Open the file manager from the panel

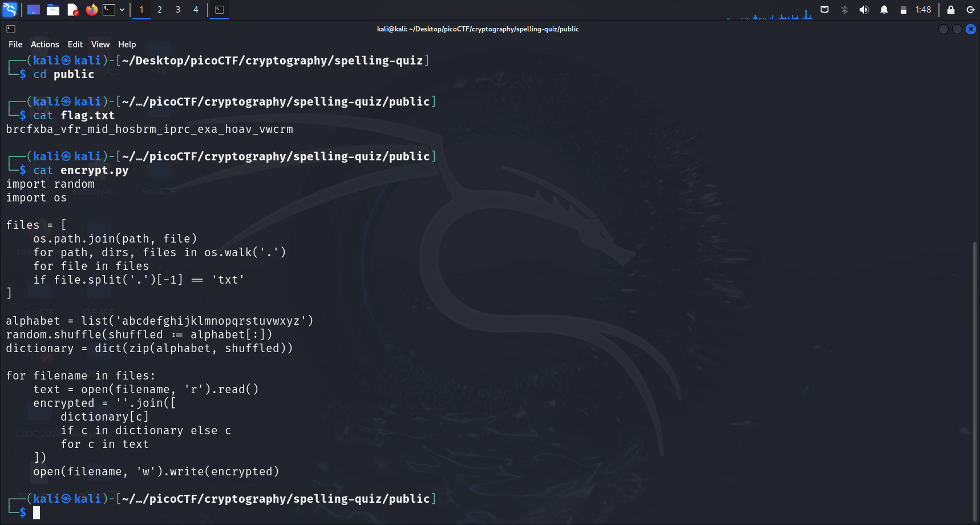click(x=53, y=10)
